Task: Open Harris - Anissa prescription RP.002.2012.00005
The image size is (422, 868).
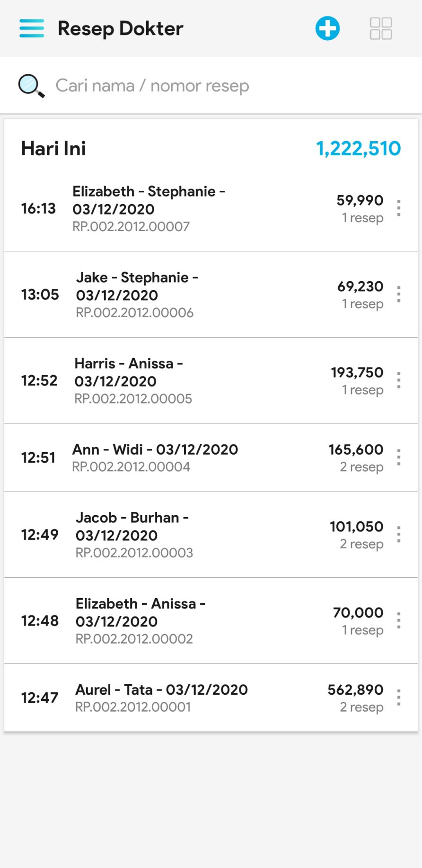Action: click(x=189, y=381)
